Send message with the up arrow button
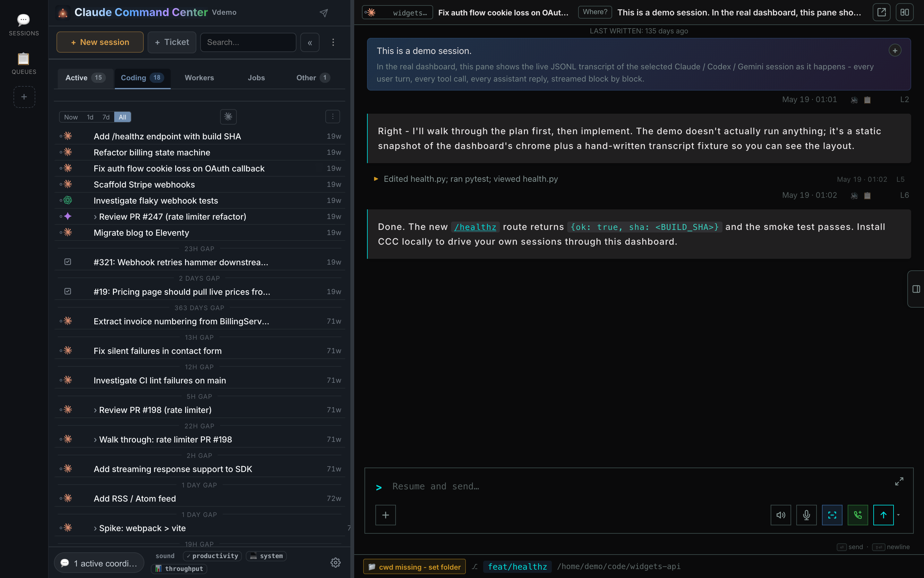The width and height of the screenshot is (924, 578). point(883,515)
